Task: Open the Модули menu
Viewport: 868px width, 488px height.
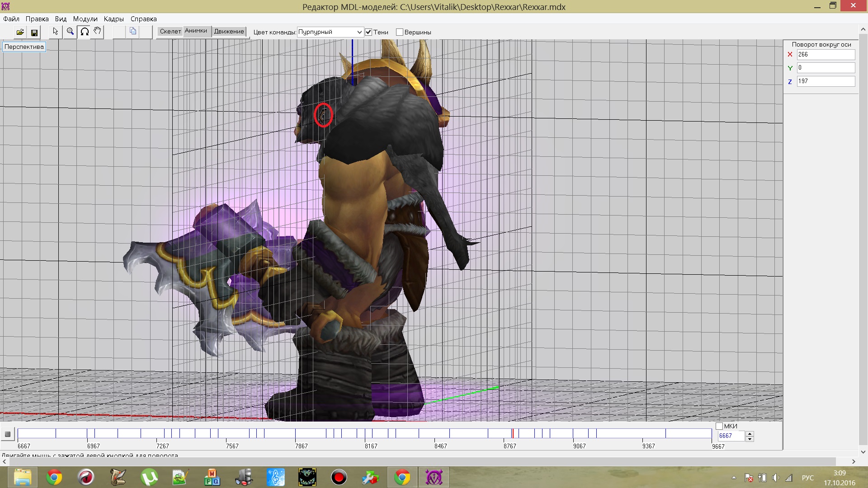Action: (85, 19)
